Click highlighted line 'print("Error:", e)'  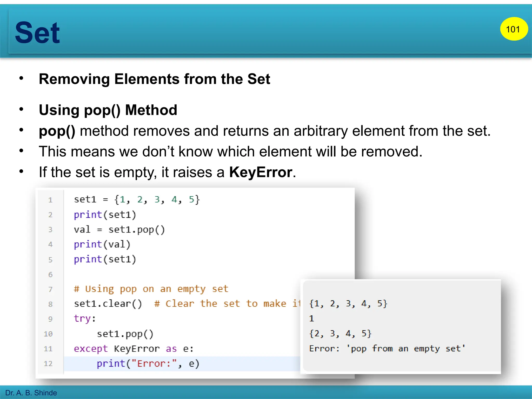coord(148,364)
